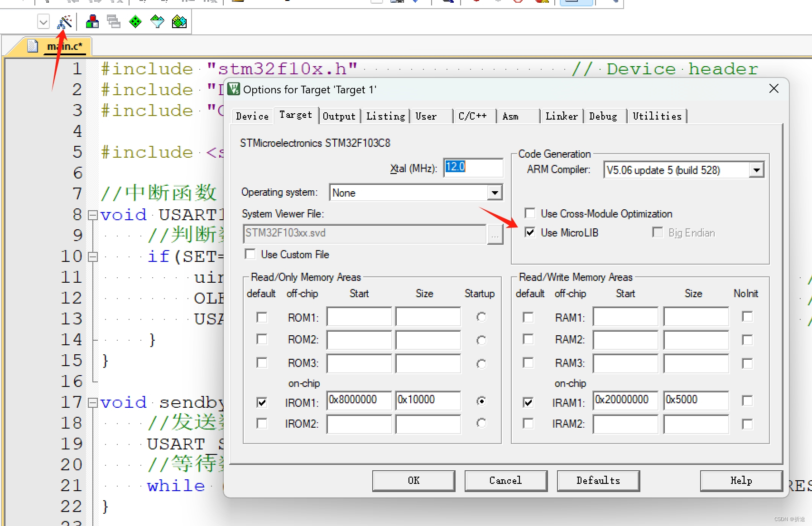The height and width of the screenshot is (526, 812).
Task: Select the IROM2 Startup radio button
Action: pyautogui.click(x=481, y=423)
